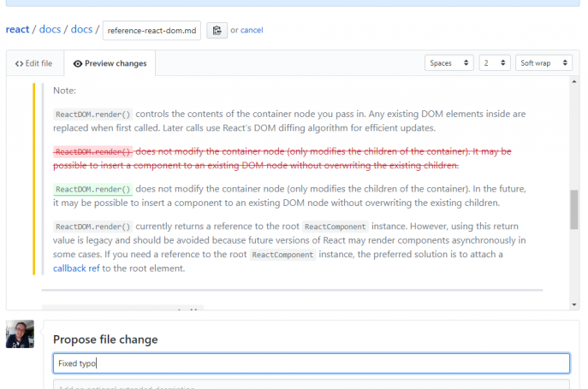The image size is (588, 389).
Task: Focus the optional extended description field
Action: coord(312,385)
